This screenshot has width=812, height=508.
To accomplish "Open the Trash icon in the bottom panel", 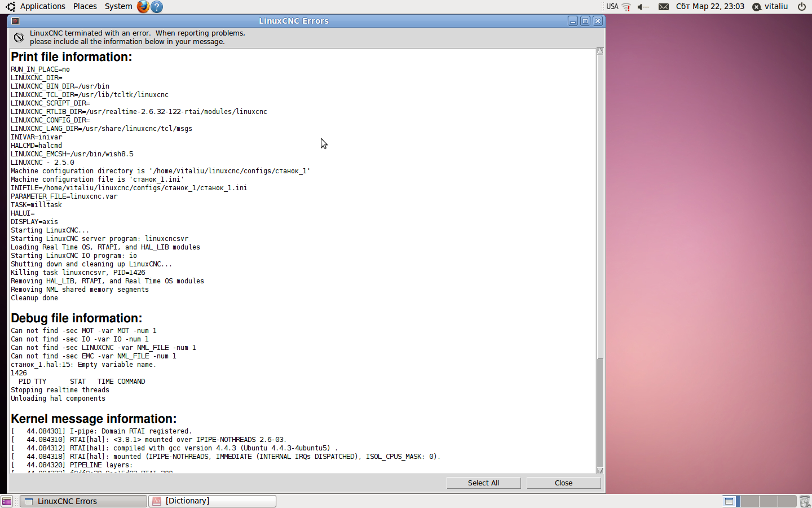I will (x=805, y=501).
